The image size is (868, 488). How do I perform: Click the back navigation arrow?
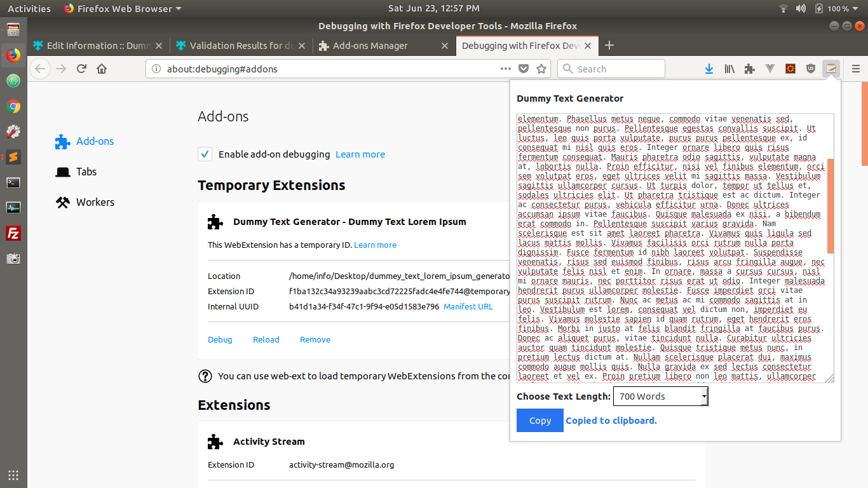40,69
